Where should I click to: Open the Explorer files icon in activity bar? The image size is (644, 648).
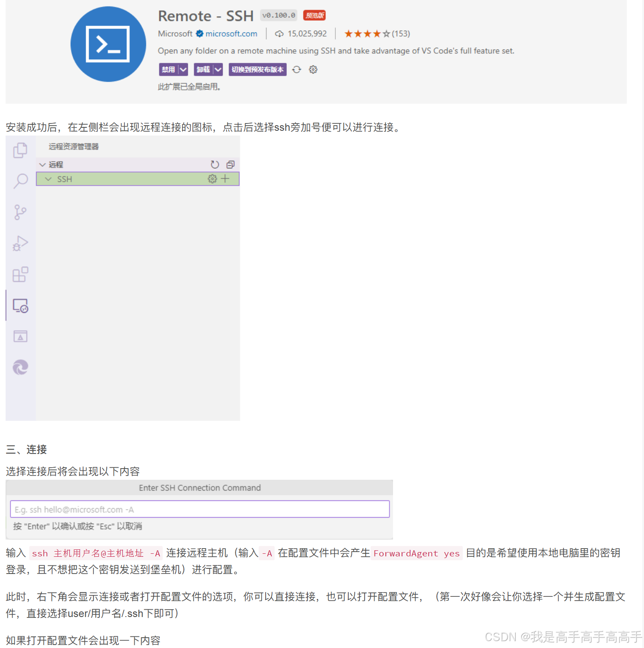pos(20,150)
